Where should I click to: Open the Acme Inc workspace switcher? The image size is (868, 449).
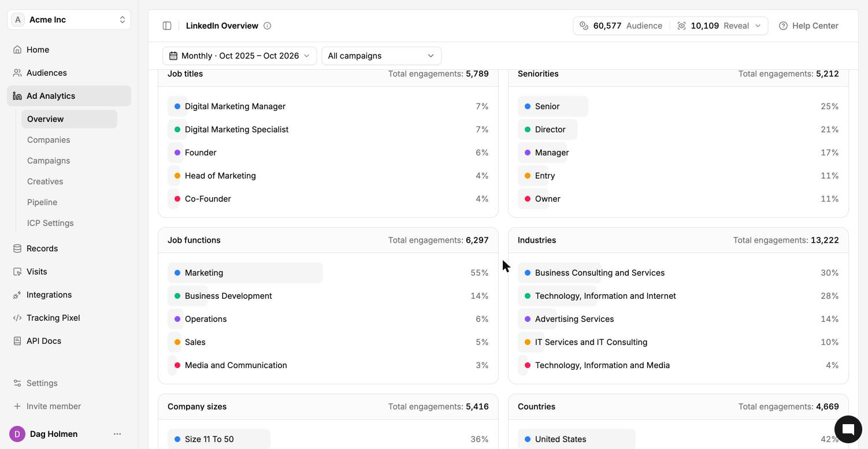tap(69, 20)
